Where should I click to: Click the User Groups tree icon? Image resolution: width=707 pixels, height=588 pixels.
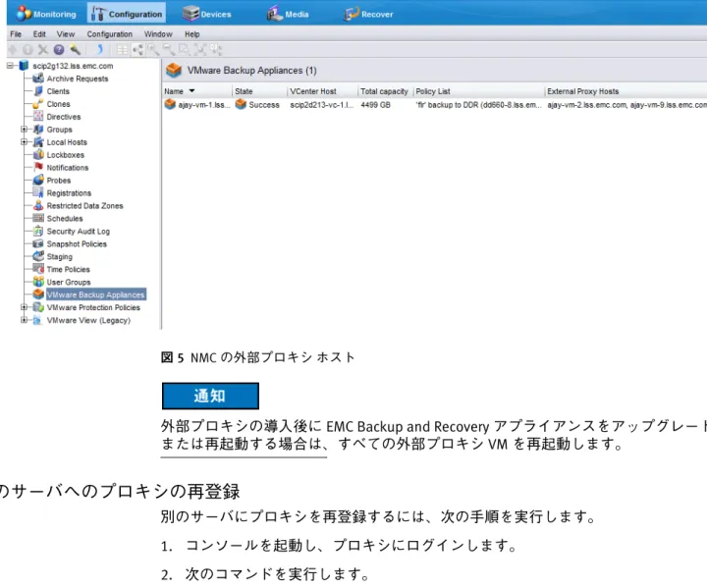38,282
